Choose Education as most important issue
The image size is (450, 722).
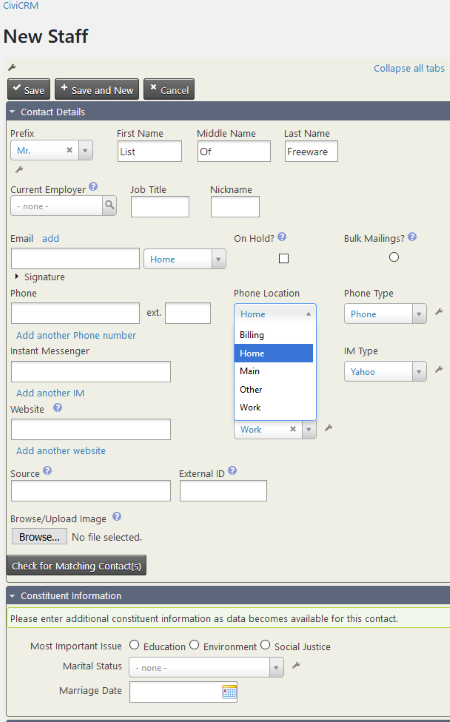click(134, 645)
